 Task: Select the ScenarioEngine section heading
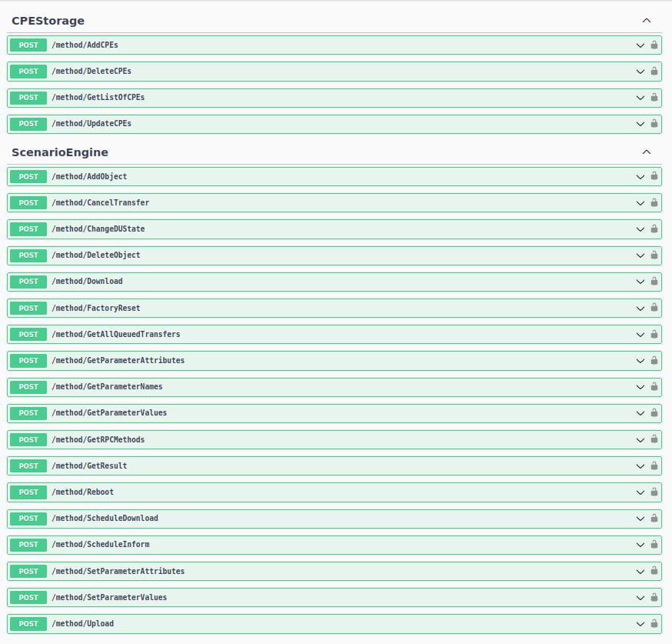point(59,152)
